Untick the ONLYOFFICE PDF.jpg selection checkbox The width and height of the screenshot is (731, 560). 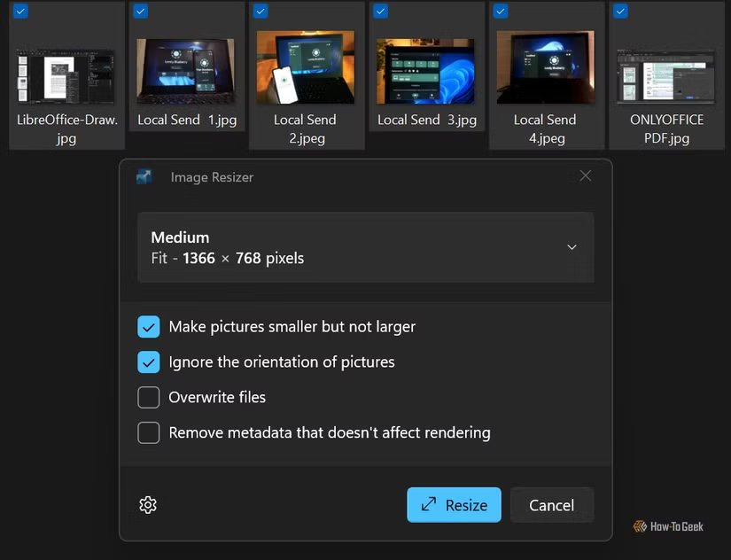click(x=620, y=11)
